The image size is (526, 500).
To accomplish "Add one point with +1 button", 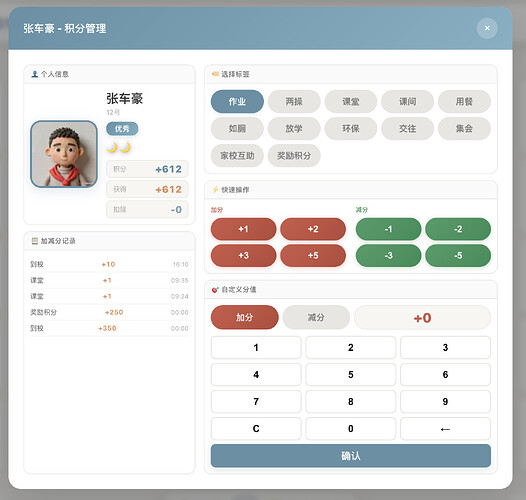I will coord(244,229).
